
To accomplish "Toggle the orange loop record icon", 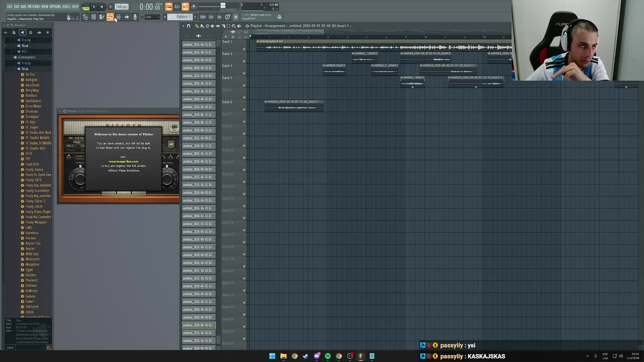I will pos(185,7).
